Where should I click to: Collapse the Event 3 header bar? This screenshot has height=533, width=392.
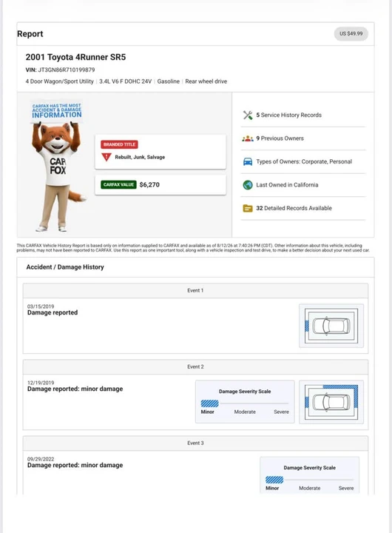195,443
